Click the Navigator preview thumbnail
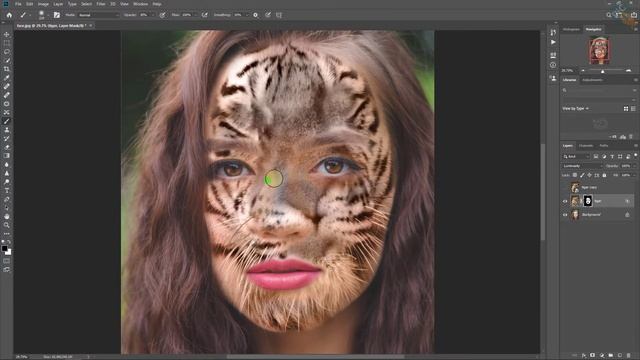 click(x=599, y=50)
